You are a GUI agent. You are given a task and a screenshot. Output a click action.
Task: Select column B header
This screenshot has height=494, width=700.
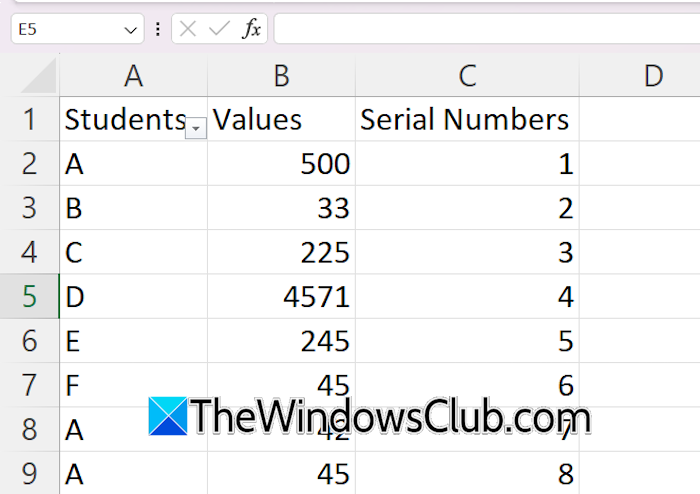point(281,75)
